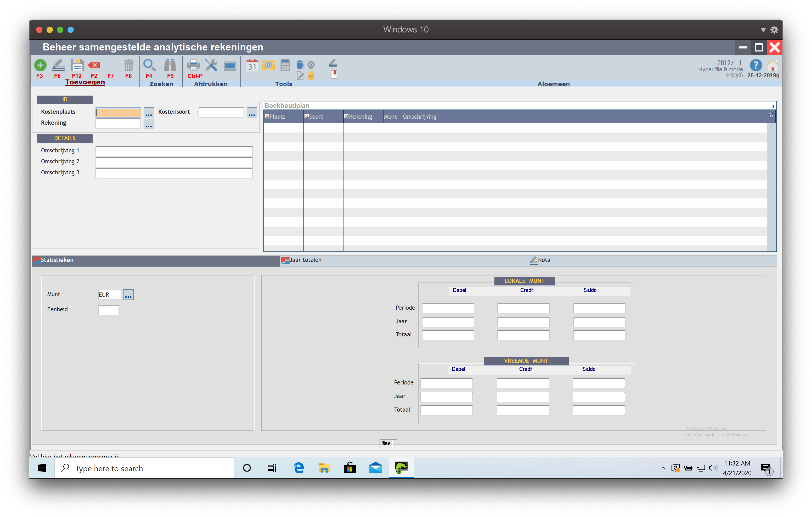Image resolution: width=812 pixels, height=517 pixels.
Task: Open Microsoft Edge from the Windows taskbar
Action: (299, 468)
